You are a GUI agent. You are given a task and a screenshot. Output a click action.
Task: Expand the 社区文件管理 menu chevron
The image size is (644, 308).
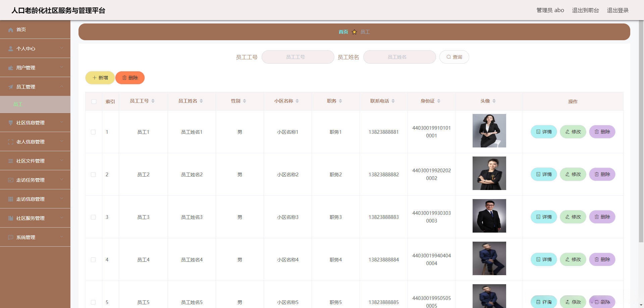pos(62,161)
